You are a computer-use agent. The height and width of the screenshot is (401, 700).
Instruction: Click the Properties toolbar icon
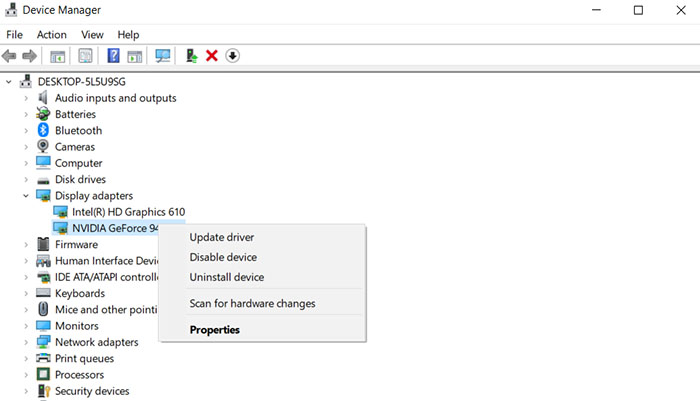86,56
